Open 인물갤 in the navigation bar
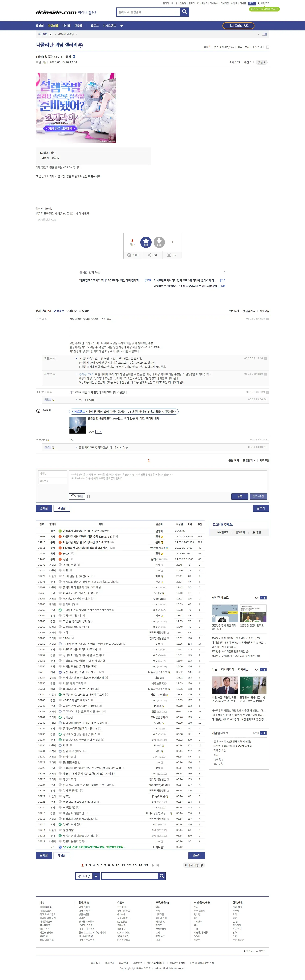 pos(78,26)
